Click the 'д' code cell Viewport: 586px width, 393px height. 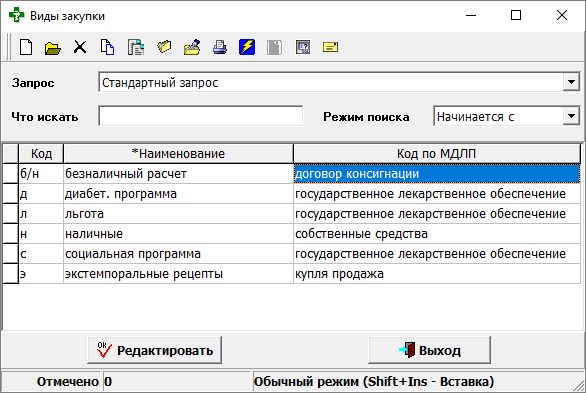[x=41, y=194]
